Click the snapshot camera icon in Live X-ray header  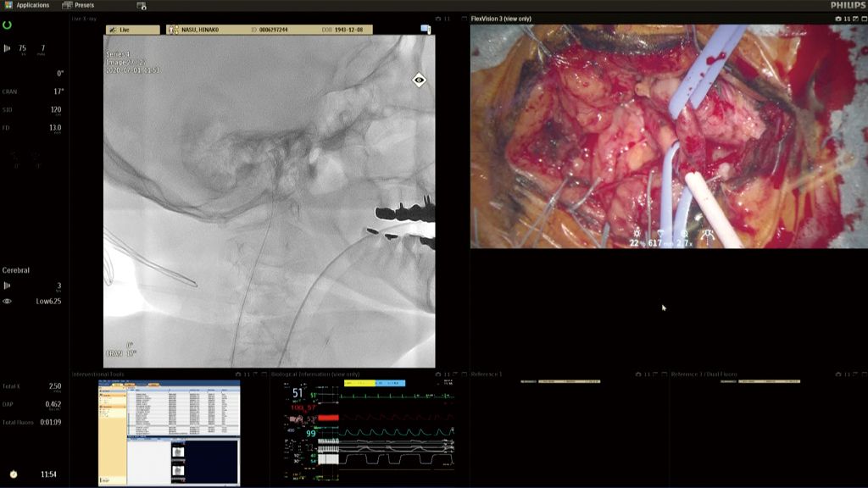[438, 19]
